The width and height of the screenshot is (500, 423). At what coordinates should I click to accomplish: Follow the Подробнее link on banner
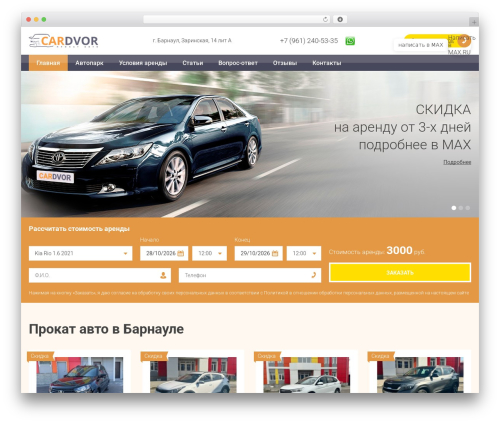click(x=457, y=162)
